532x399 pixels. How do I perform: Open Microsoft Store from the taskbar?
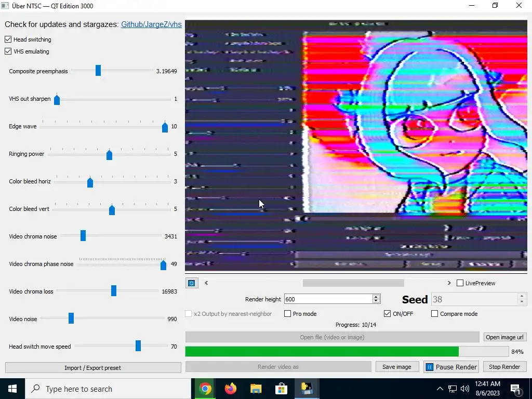(x=281, y=389)
